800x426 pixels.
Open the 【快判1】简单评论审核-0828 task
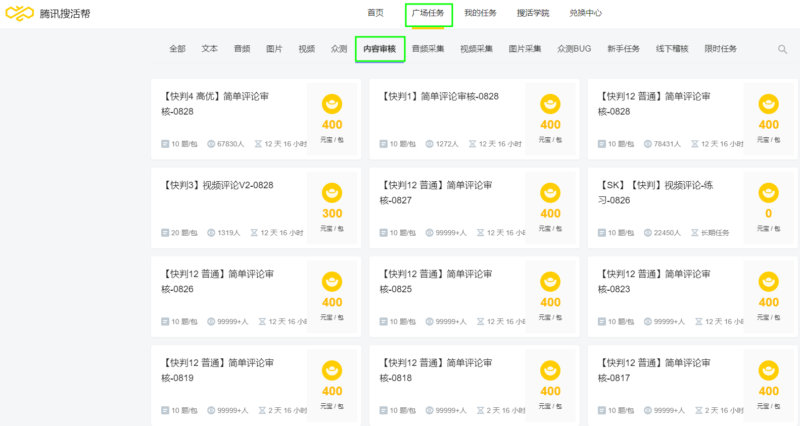click(440, 97)
